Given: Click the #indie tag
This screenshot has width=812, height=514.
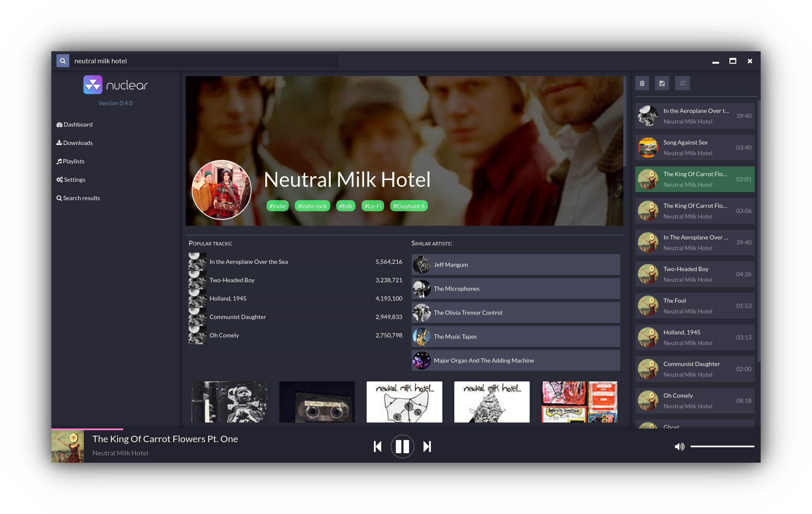Looking at the screenshot, I should point(278,206).
